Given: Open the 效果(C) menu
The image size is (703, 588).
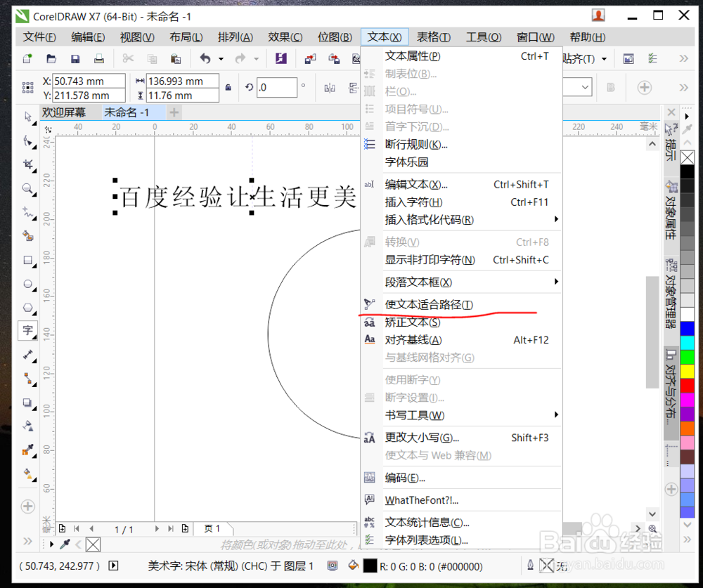Looking at the screenshot, I should pyautogui.click(x=285, y=37).
